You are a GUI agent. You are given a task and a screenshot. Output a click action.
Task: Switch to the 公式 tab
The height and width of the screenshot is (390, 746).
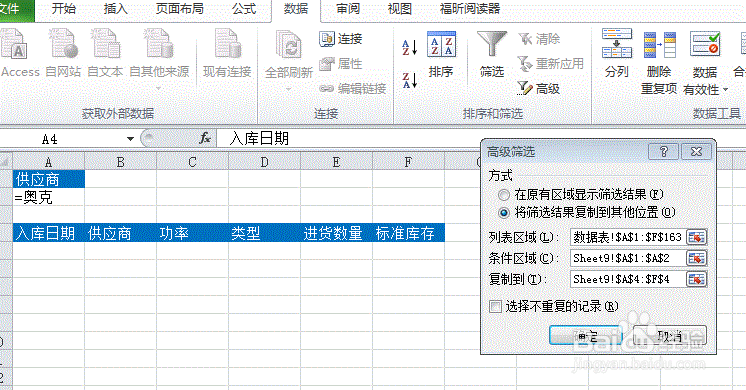tap(244, 9)
